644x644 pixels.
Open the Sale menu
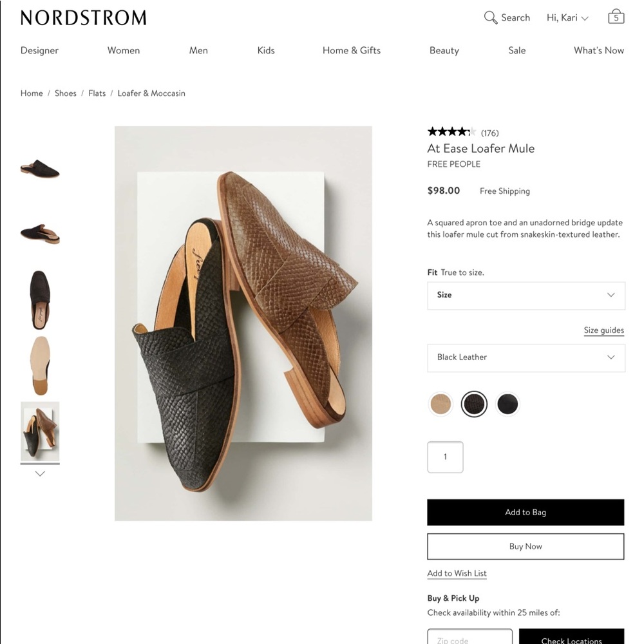(x=516, y=50)
